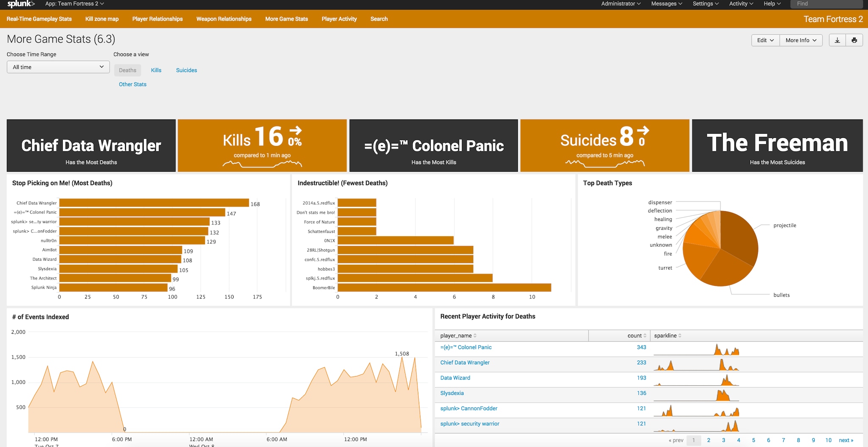
Task: Click the 1,508 peak data label
Action: (402, 354)
